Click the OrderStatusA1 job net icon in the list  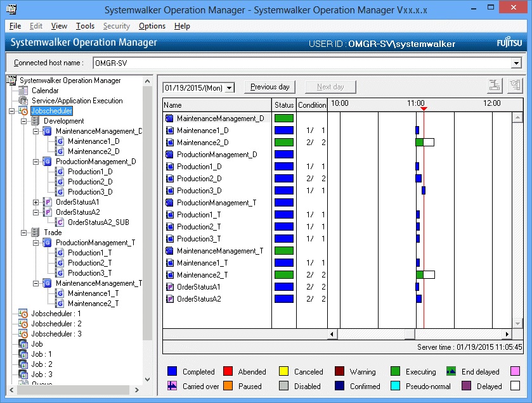point(169,287)
